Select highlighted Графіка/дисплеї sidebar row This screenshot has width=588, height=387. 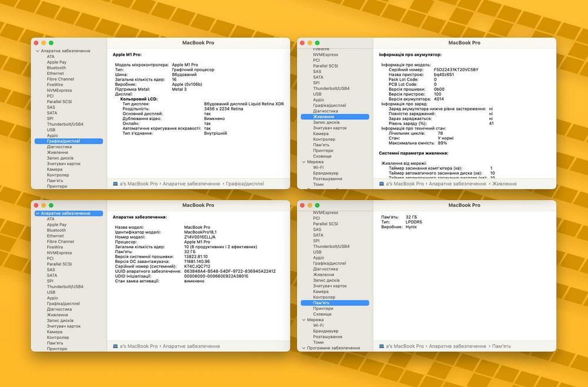click(x=69, y=141)
